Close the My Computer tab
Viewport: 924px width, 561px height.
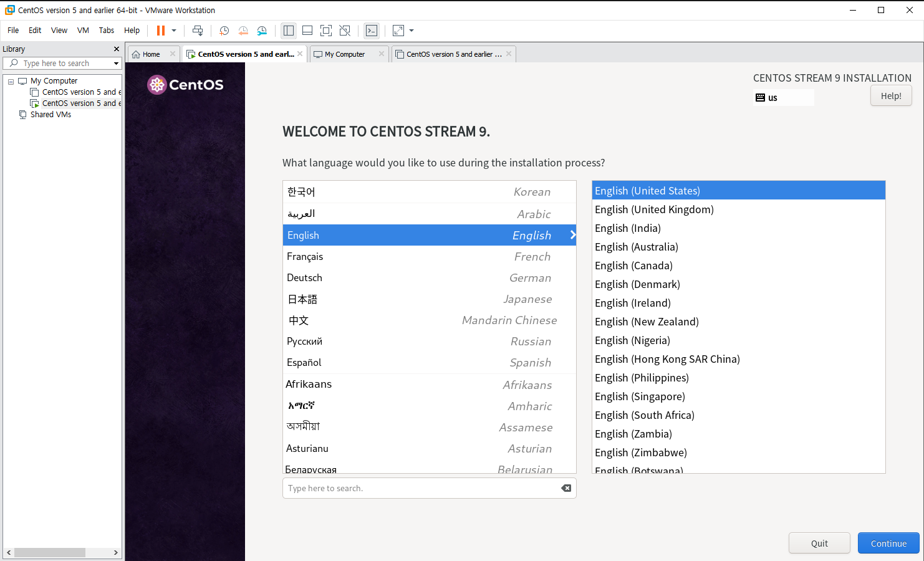pyautogui.click(x=382, y=54)
